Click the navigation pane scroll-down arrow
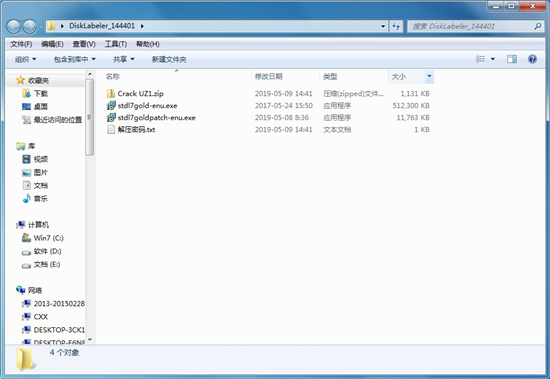Viewport: 550px width, 379px height. click(x=89, y=340)
